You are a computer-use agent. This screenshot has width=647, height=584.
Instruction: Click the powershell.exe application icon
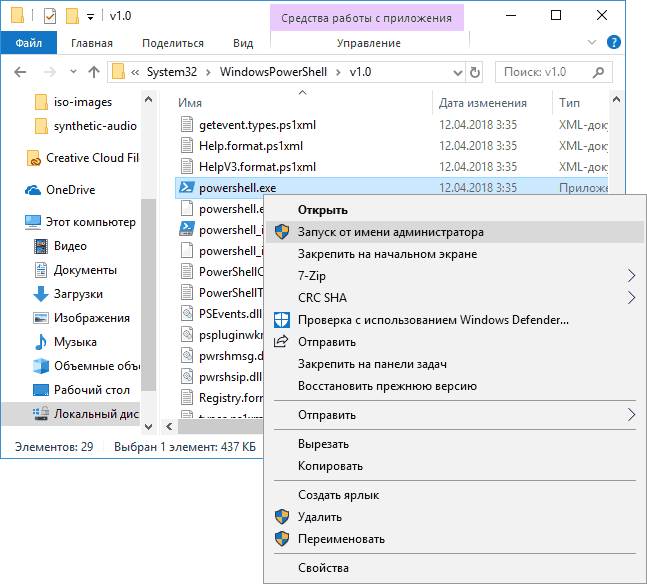coord(187,188)
